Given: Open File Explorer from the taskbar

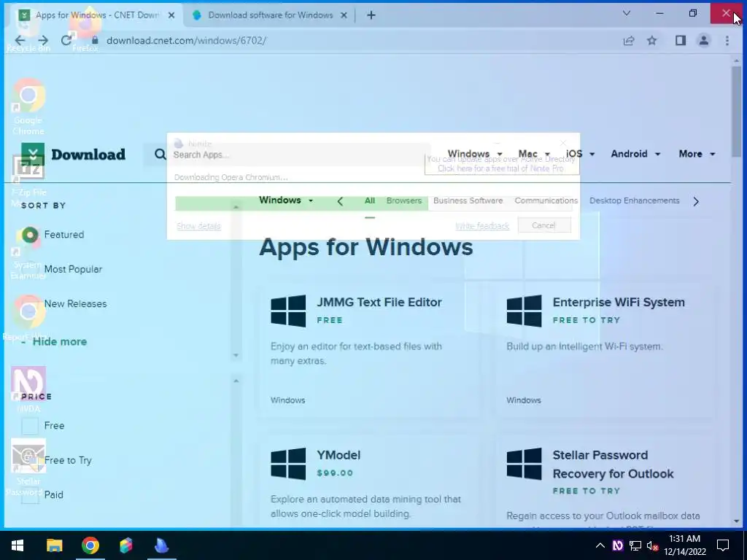Looking at the screenshot, I should click(54, 545).
